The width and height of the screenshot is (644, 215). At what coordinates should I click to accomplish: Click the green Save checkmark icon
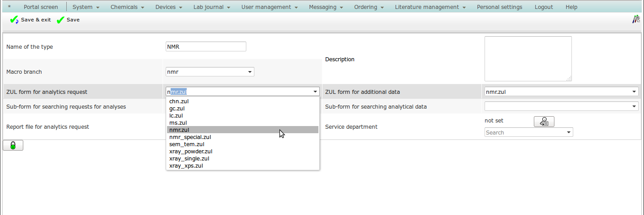(x=60, y=20)
